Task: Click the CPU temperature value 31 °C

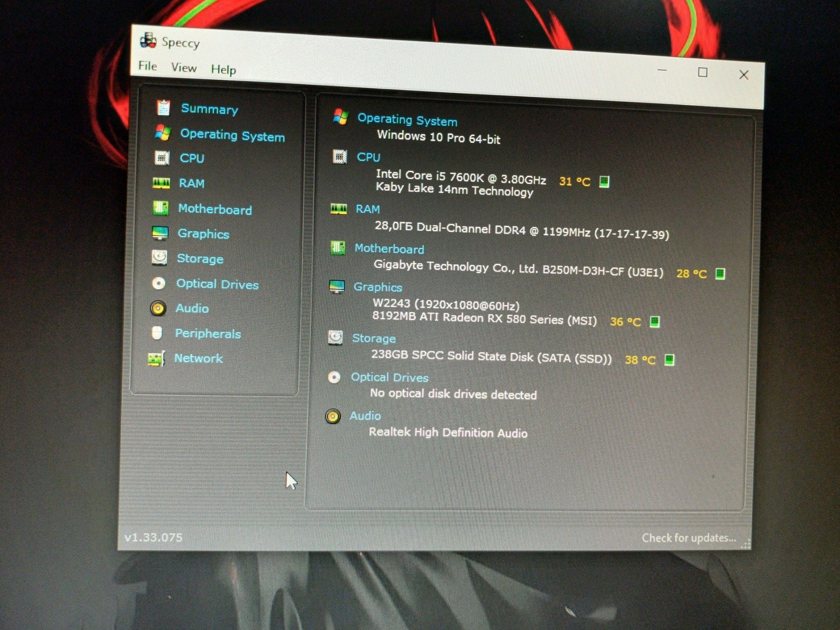Action: click(x=574, y=182)
